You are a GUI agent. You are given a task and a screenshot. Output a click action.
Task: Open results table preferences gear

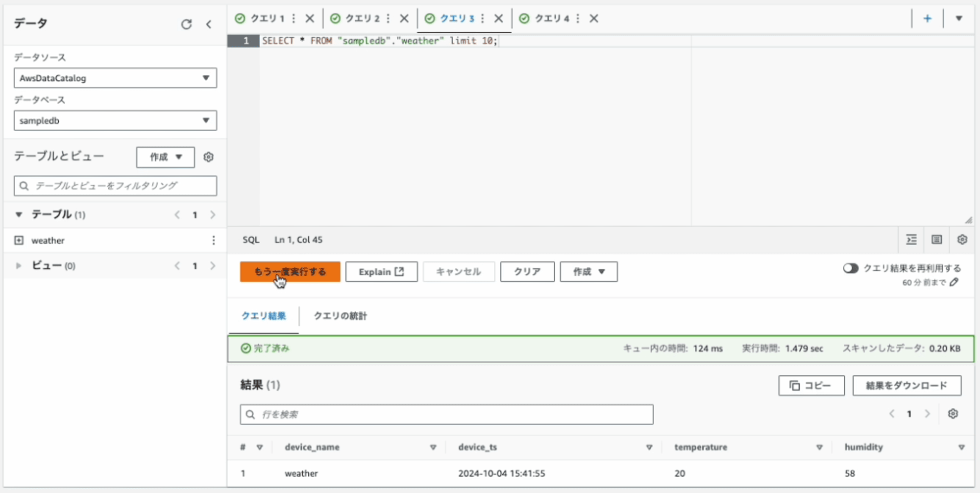pyautogui.click(x=953, y=414)
